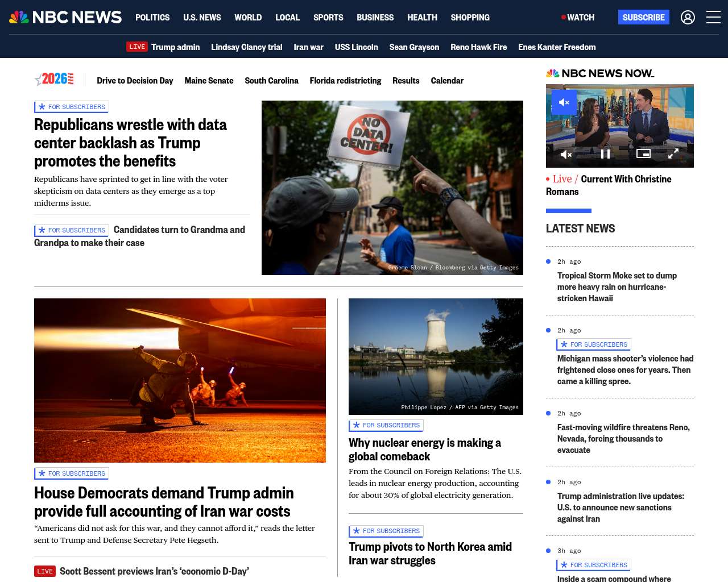The image size is (728, 582).
Task: Open the Reno Hawk Fire topic
Action: (x=478, y=47)
